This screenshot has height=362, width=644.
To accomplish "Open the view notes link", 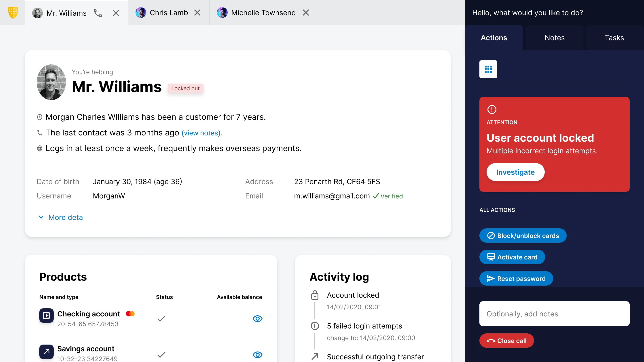I will tap(201, 133).
